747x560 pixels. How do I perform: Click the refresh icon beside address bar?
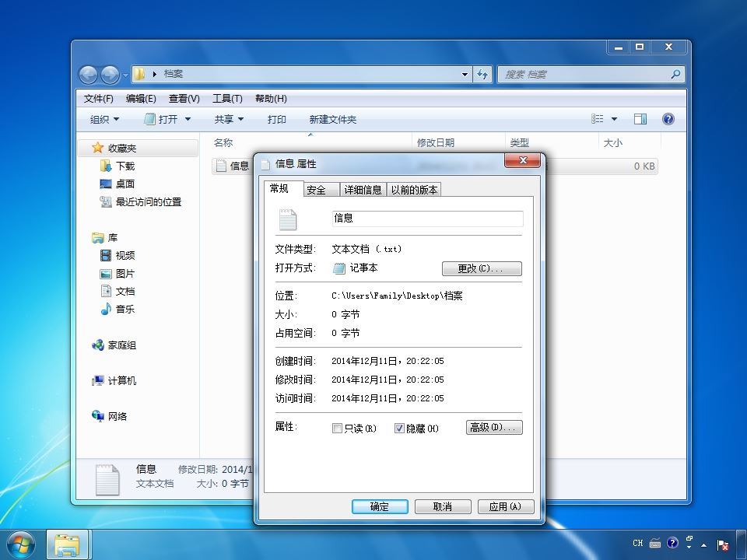click(482, 75)
